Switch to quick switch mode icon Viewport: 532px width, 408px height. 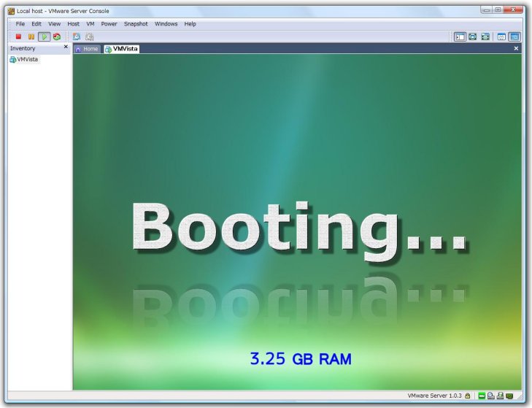(x=485, y=36)
